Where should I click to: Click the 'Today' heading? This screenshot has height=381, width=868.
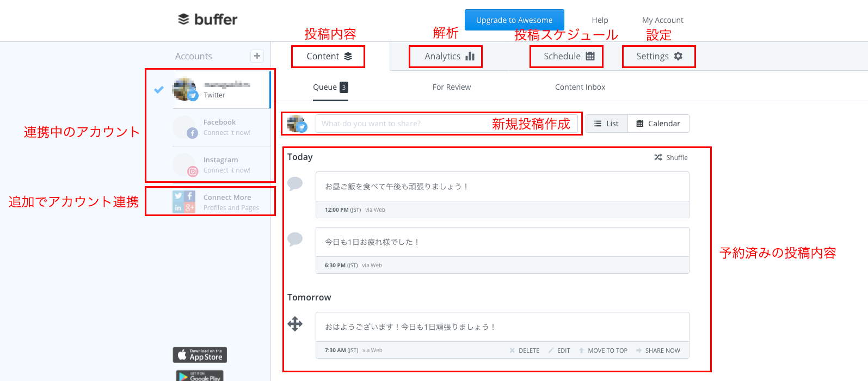click(x=300, y=157)
